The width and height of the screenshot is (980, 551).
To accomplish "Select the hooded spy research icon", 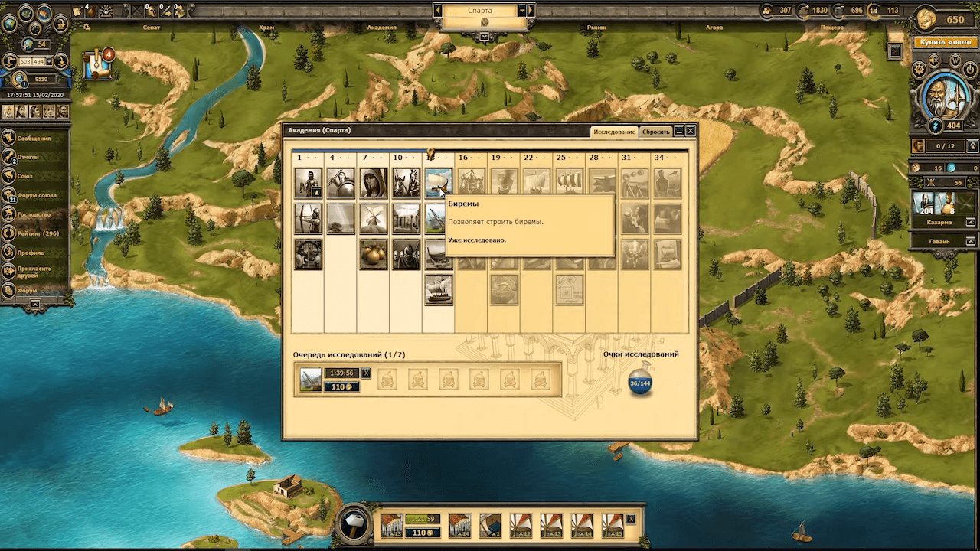I will coord(374,184).
